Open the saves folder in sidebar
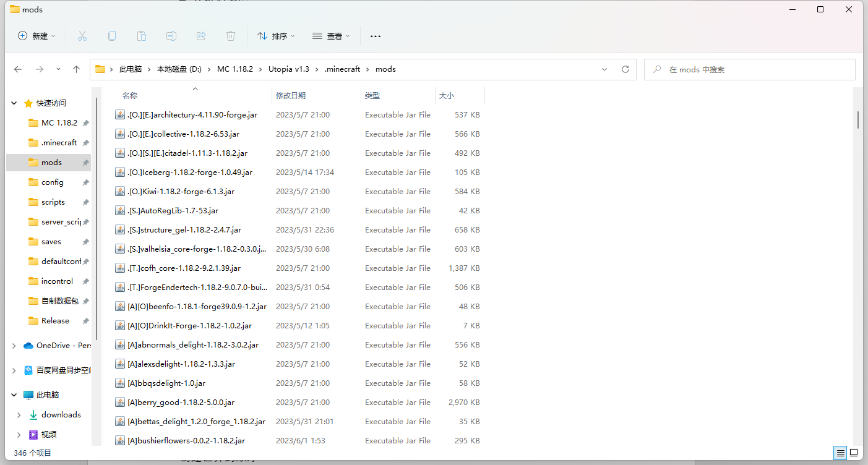868x465 pixels. pos(51,242)
